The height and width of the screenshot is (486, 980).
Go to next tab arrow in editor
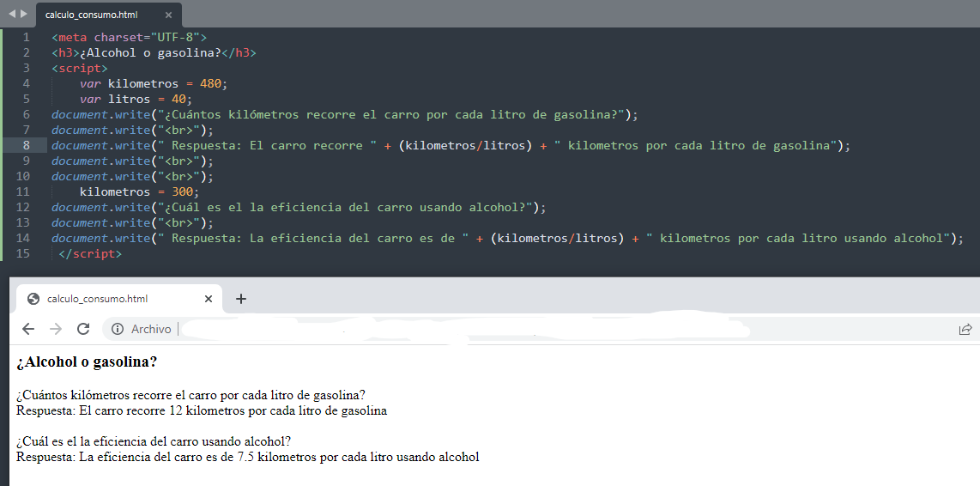point(24,13)
